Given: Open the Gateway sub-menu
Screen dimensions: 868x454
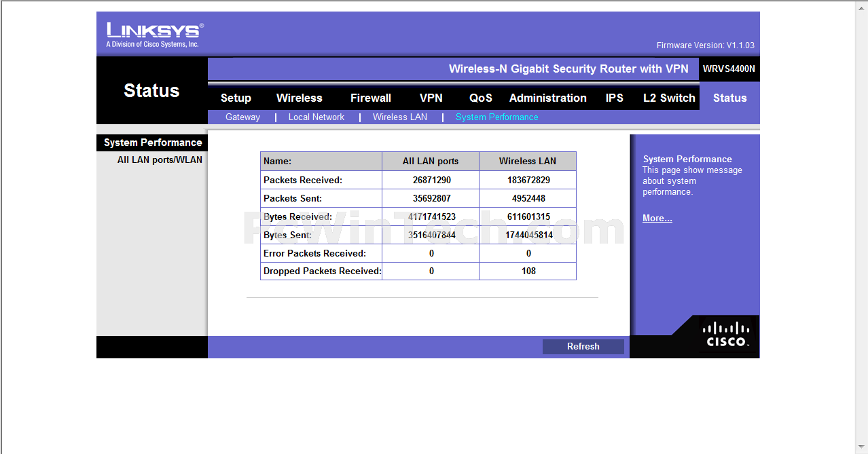Looking at the screenshot, I should (242, 117).
